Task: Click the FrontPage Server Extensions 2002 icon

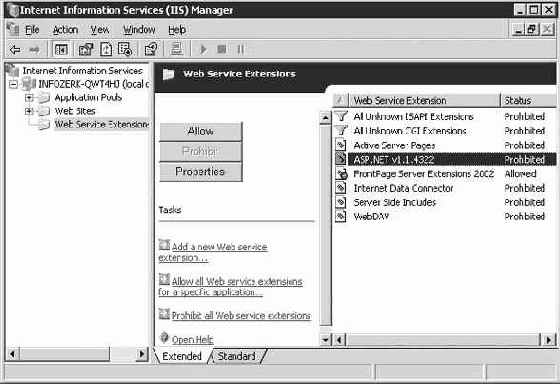Action: tap(342, 174)
